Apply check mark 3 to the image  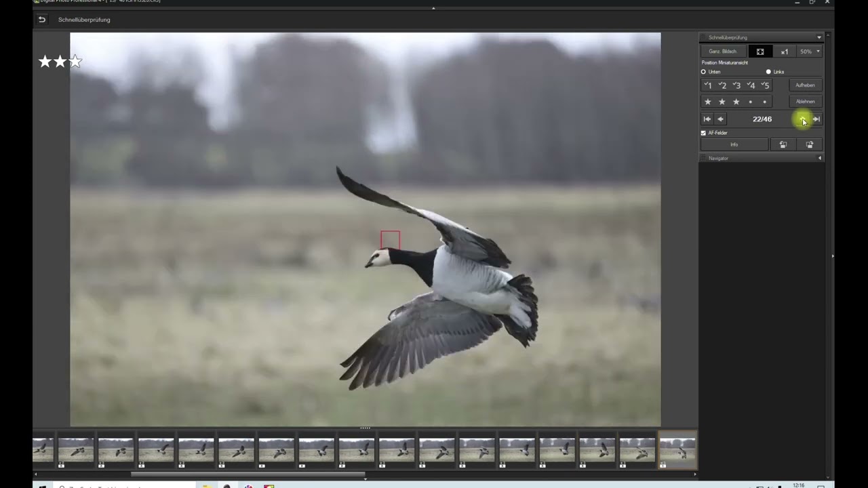[x=736, y=85]
